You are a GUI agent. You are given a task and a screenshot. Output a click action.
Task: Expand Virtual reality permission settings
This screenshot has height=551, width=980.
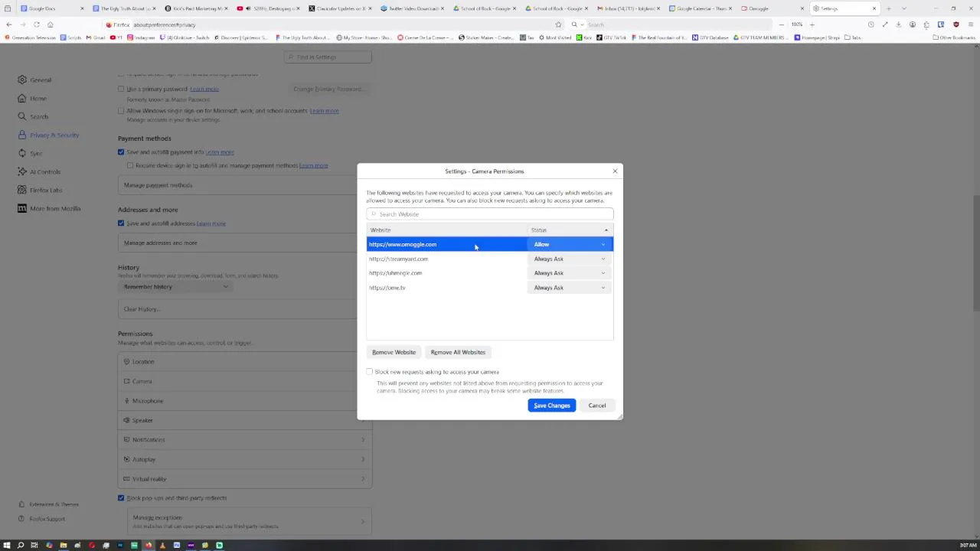tap(245, 479)
